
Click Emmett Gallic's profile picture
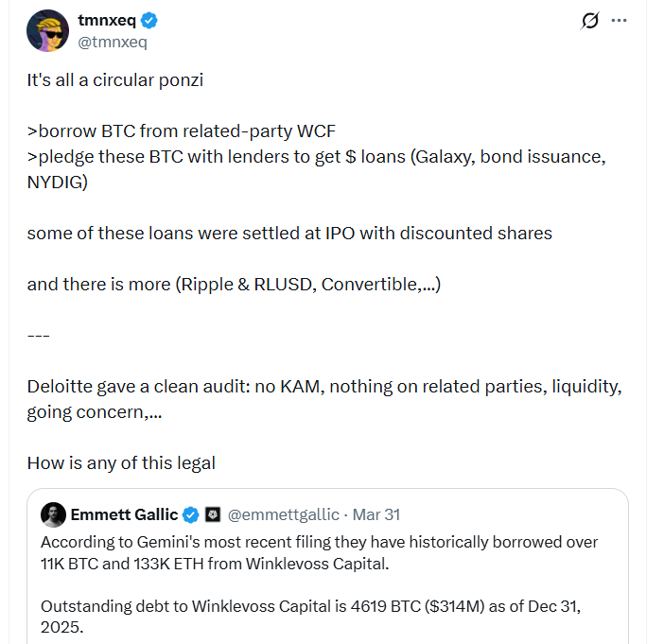pyautogui.click(x=53, y=514)
